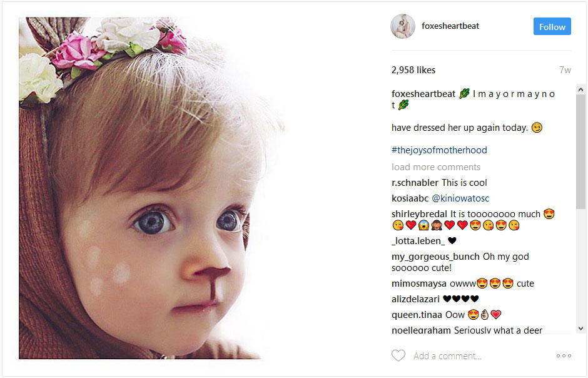Open foxesheartbeat profile avatar picture

pyautogui.click(x=403, y=26)
